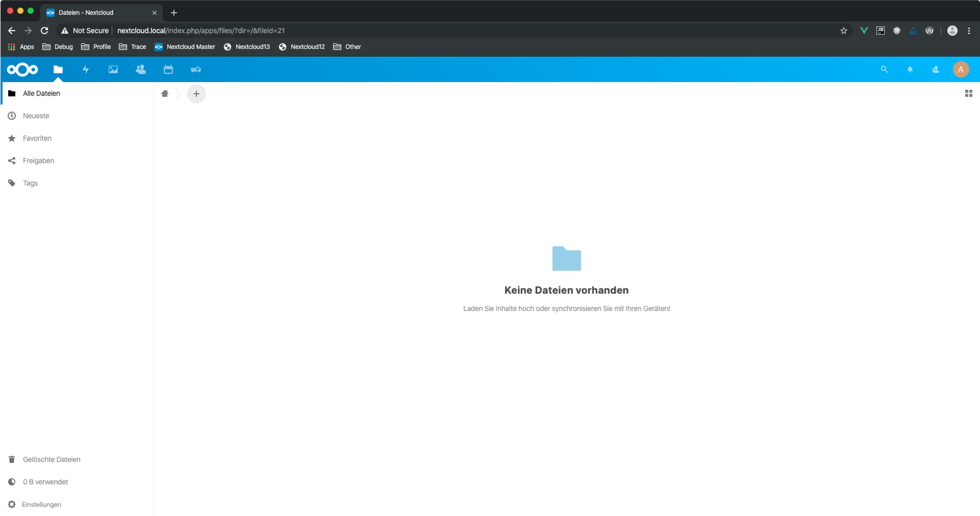Open the Gallery app
This screenshot has height=516, width=980.
coord(112,69)
